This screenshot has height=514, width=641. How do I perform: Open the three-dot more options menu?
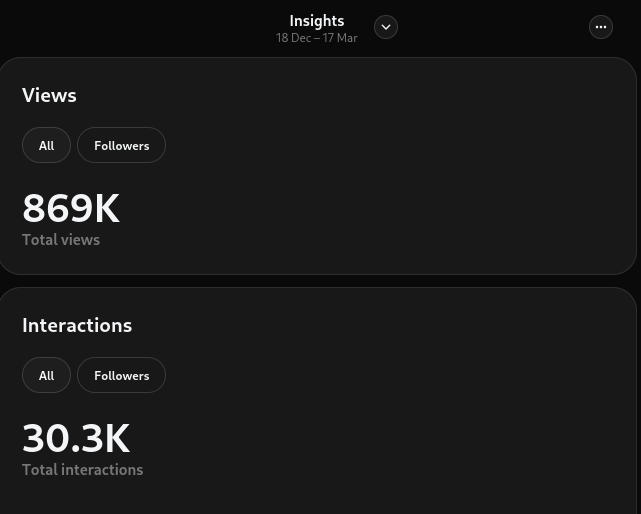601,27
